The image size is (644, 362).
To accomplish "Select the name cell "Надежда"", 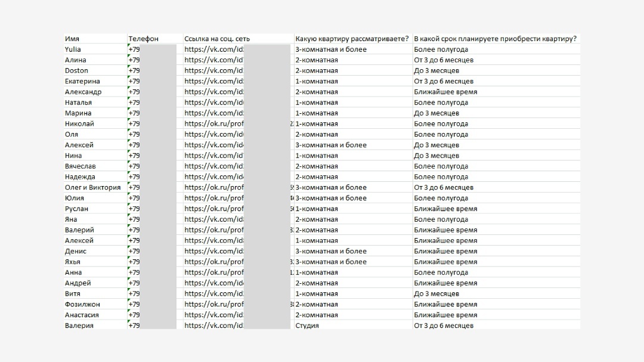I will tap(95, 177).
